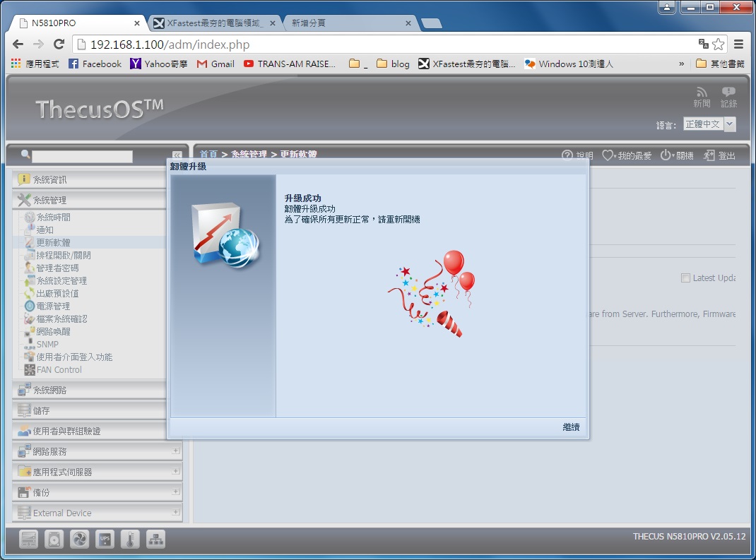
Task: Select 更新軟體 tree item
Action: [x=53, y=242]
